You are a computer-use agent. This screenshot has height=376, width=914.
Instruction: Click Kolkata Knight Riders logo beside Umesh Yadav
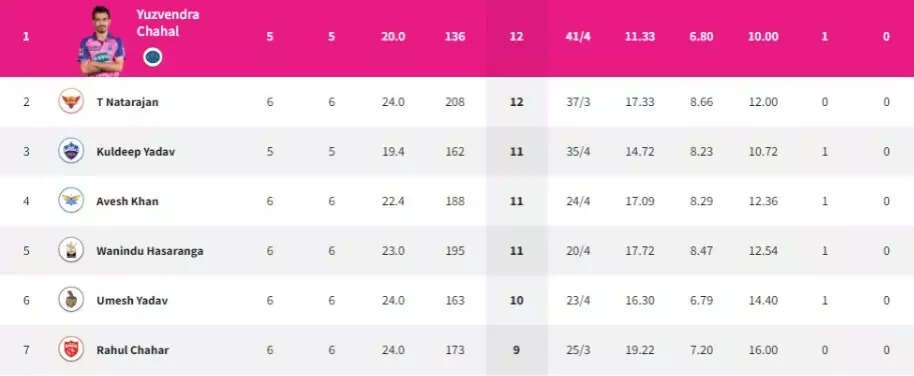(71, 300)
